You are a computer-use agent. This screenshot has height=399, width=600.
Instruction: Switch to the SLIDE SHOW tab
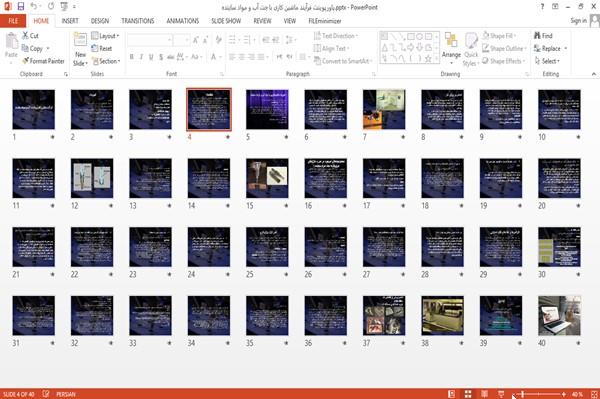click(226, 21)
